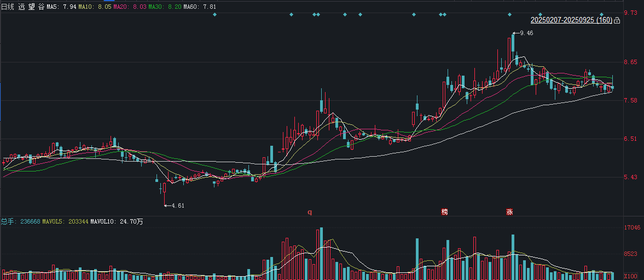The image size is (644, 280).
Task: Select the yellow MA10: 8.05 indicator label
Action: [95, 7]
